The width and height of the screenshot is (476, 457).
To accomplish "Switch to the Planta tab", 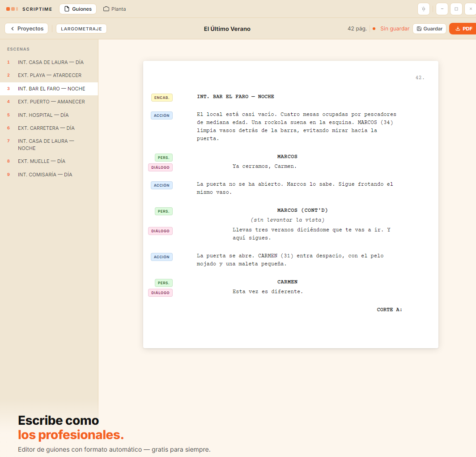I will (115, 9).
